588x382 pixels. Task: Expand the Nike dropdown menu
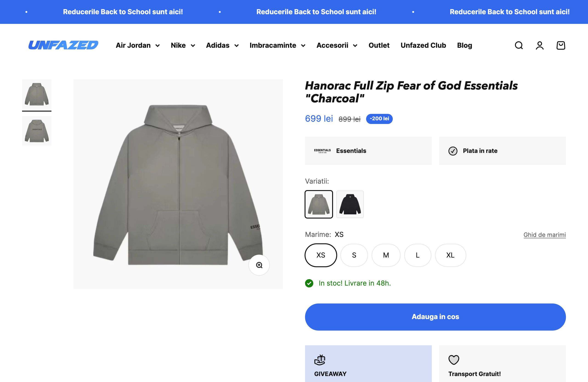pyautogui.click(x=183, y=45)
